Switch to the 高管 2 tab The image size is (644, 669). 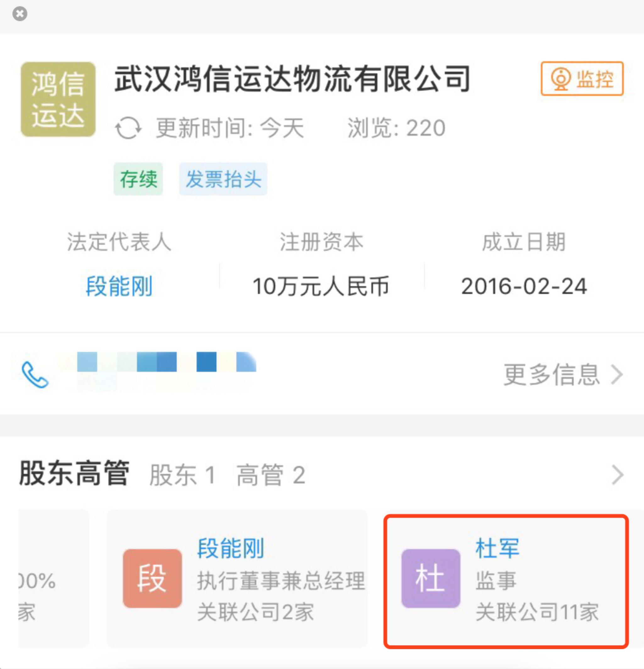click(271, 475)
